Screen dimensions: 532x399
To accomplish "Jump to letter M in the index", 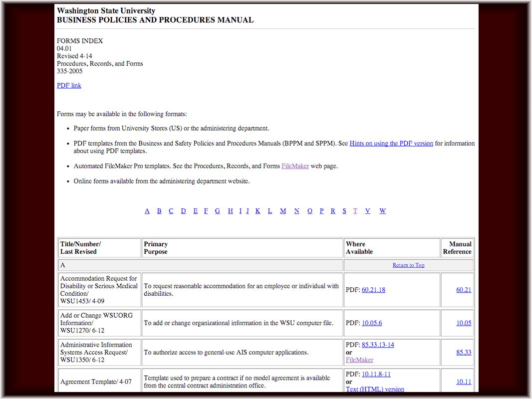I will [283, 211].
